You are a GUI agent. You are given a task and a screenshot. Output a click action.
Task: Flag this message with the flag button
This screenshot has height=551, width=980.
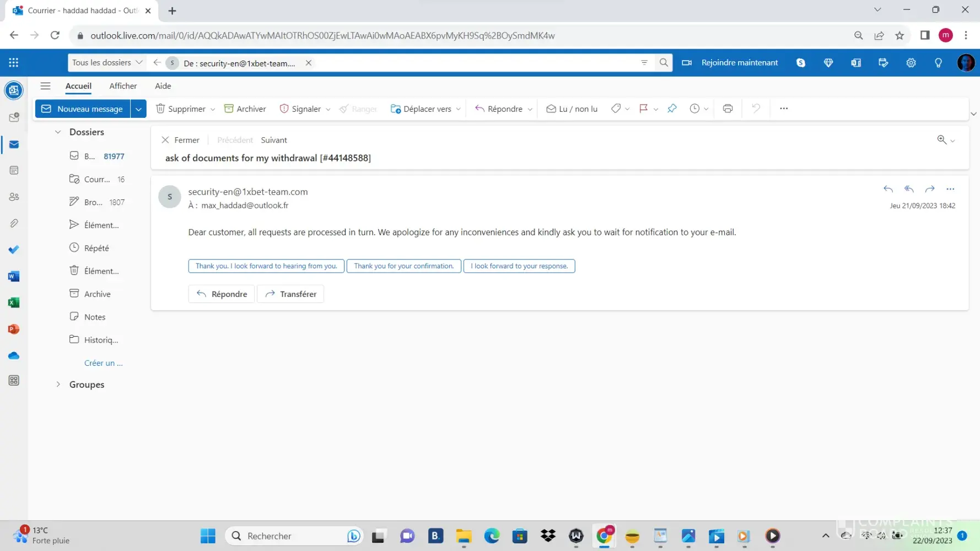click(643, 109)
